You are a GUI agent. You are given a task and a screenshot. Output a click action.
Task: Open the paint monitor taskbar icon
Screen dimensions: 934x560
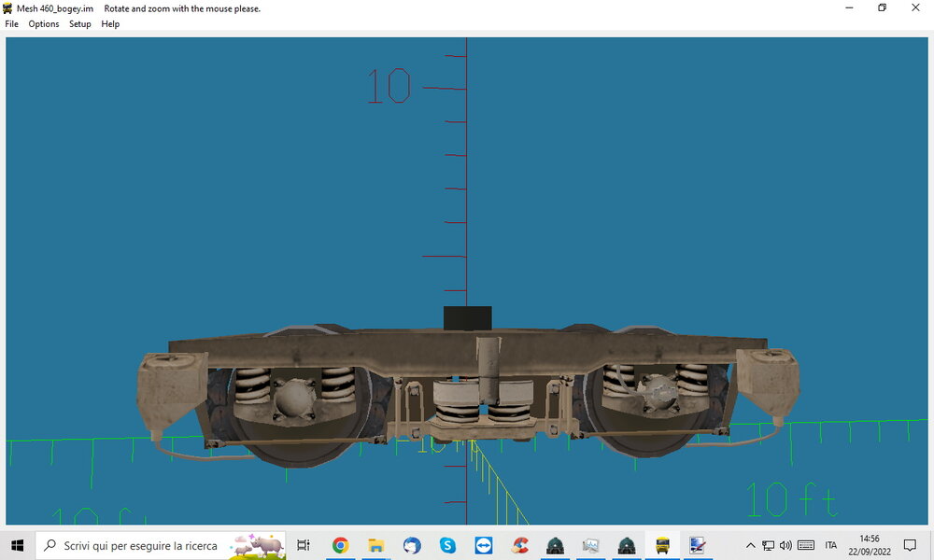698,545
